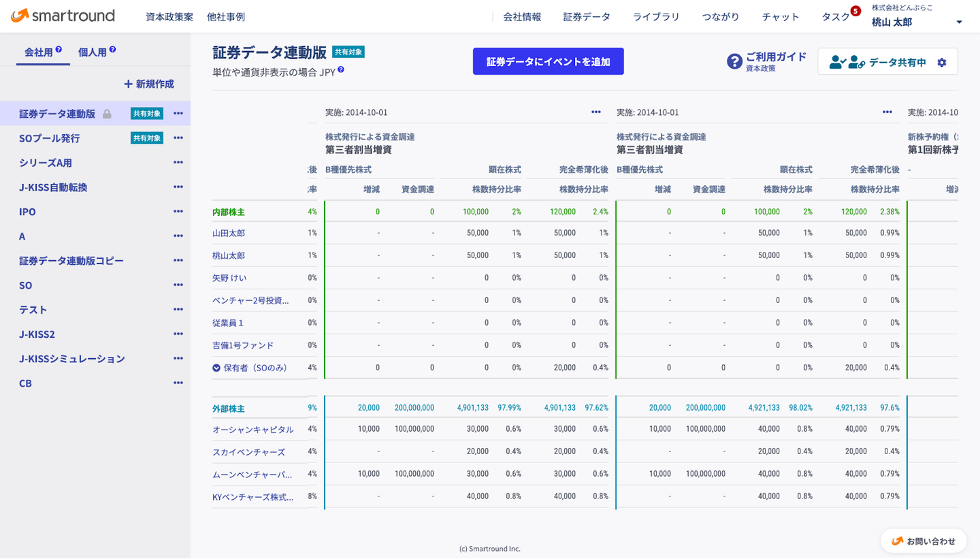Click the help icon next to 会社用

[x=59, y=50]
